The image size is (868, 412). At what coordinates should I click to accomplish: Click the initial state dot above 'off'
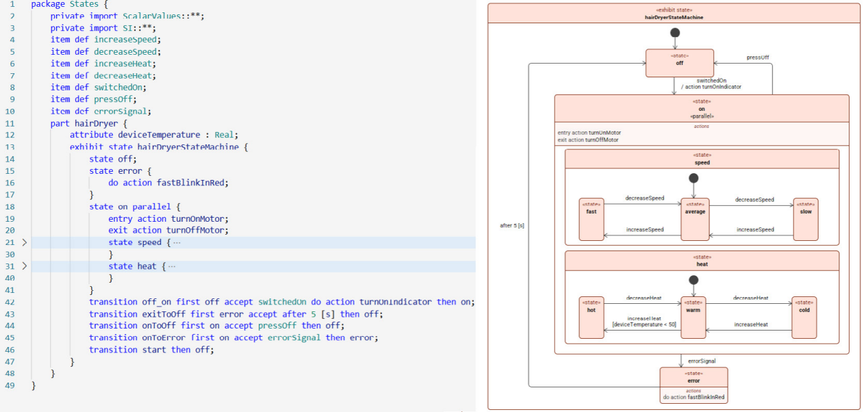pyautogui.click(x=675, y=33)
